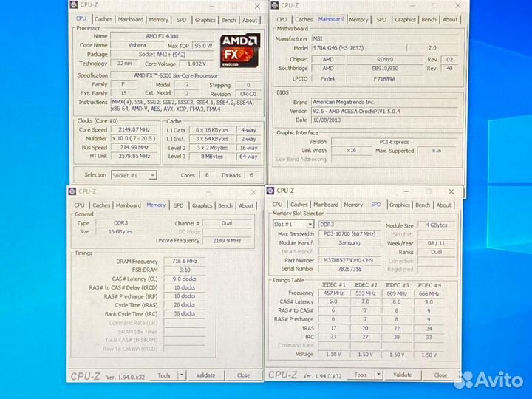Expand Tools arrow in the SPD window
532x399 pixels.
[x=378, y=375]
